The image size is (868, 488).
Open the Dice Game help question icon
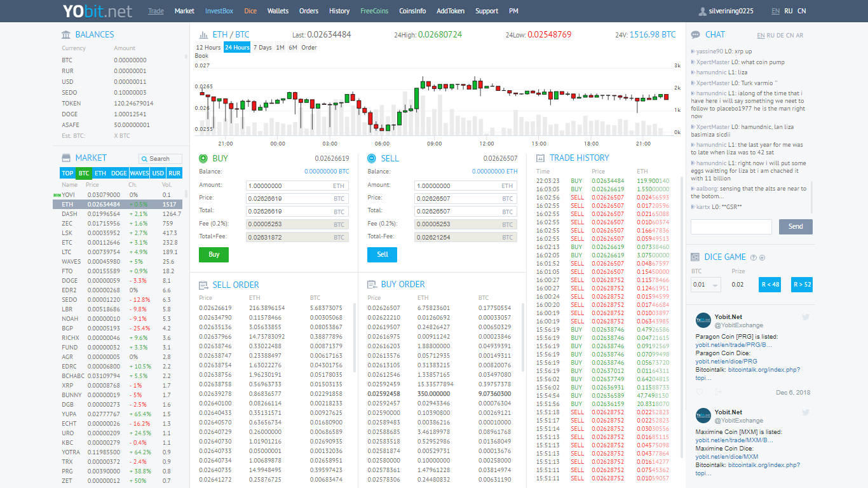click(x=754, y=257)
